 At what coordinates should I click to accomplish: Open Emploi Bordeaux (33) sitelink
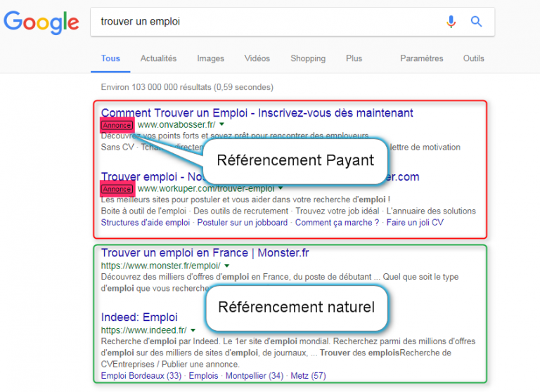(141, 375)
